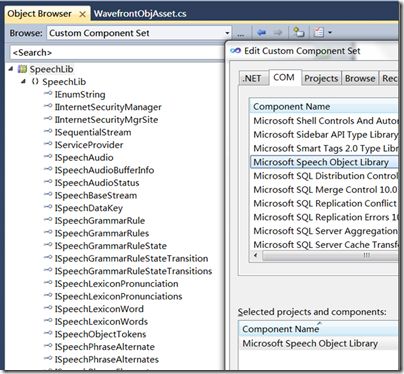404x374 pixels.
Task: Select ISpeechDataKey interface
Action: pyautogui.click(x=89, y=208)
